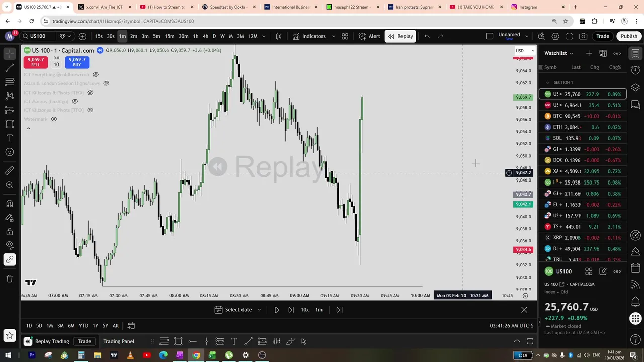Change the 10x replay speed
Screen dimensions: 644x362
(305, 310)
